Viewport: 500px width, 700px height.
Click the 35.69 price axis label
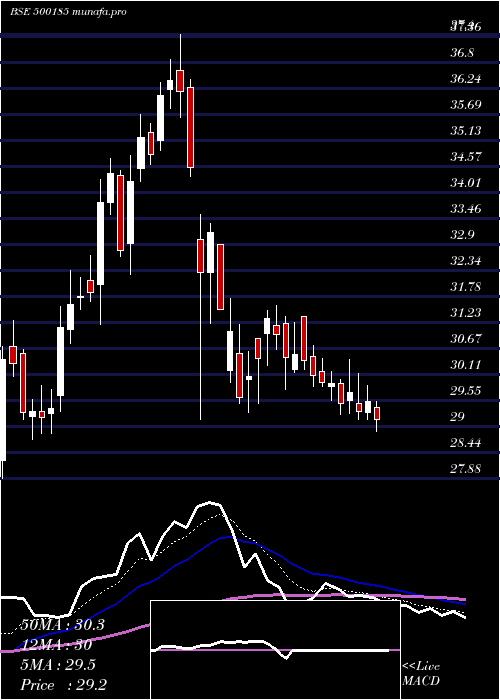(x=466, y=105)
